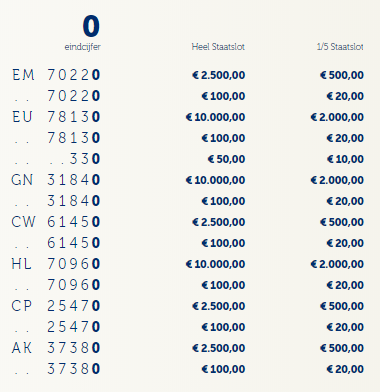Click € 2.500,00 prize for CP 25470
The height and width of the screenshot is (392, 380).
[x=219, y=306]
